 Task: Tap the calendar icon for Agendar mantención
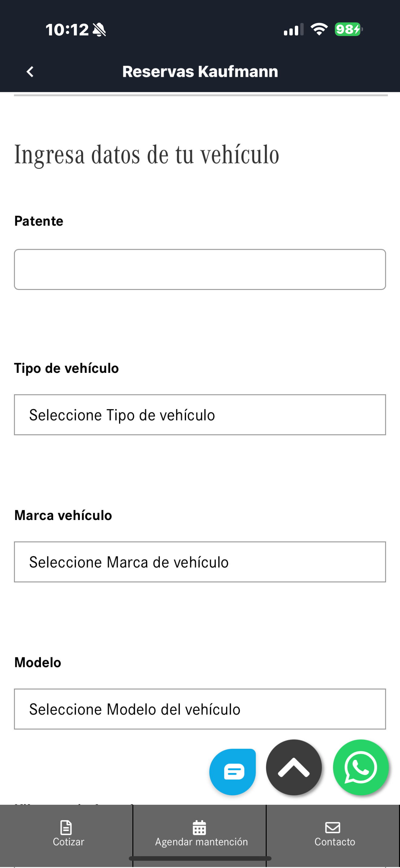click(x=199, y=827)
